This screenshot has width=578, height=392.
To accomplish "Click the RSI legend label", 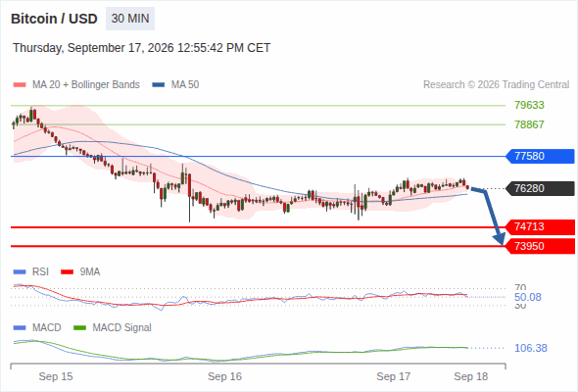I will (x=40, y=272).
